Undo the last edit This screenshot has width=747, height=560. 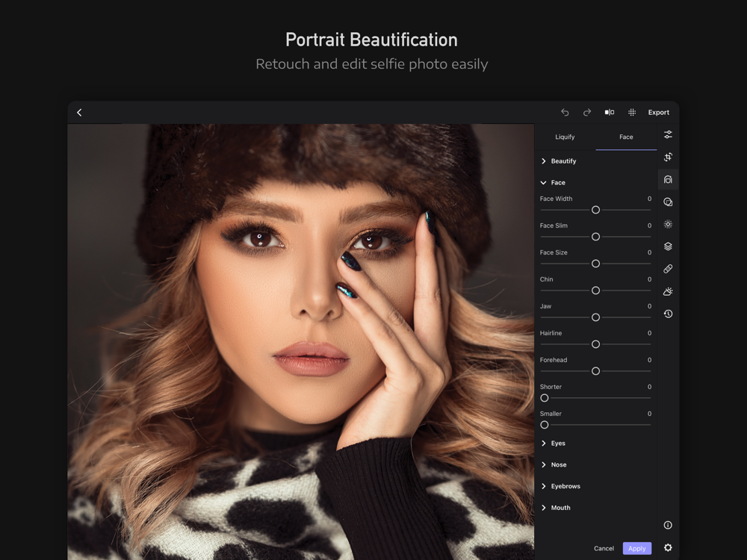click(x=565, y=113)
